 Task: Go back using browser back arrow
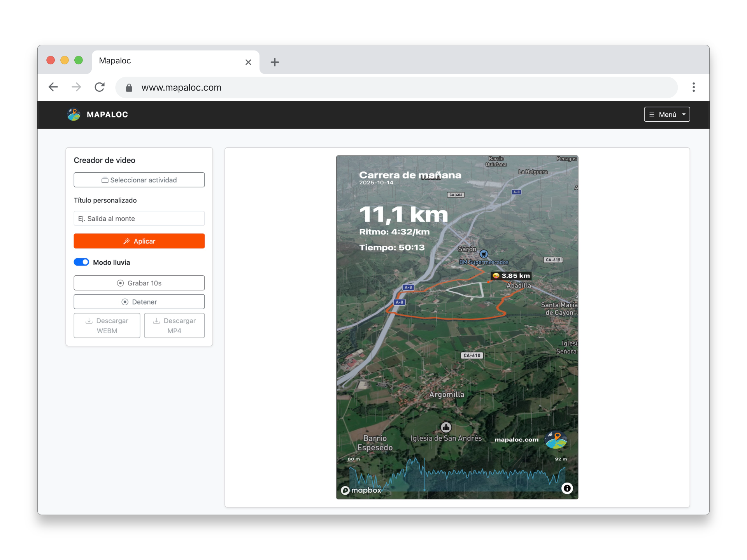click(53, 87)
